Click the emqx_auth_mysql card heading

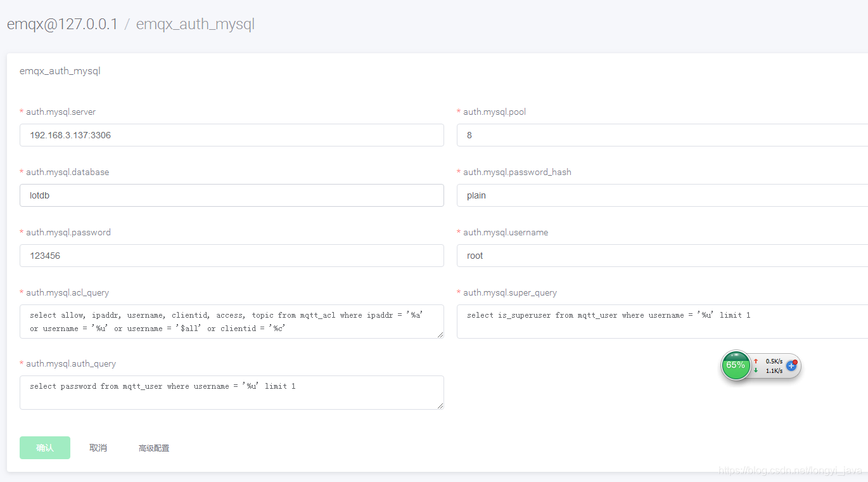point(60,71)
